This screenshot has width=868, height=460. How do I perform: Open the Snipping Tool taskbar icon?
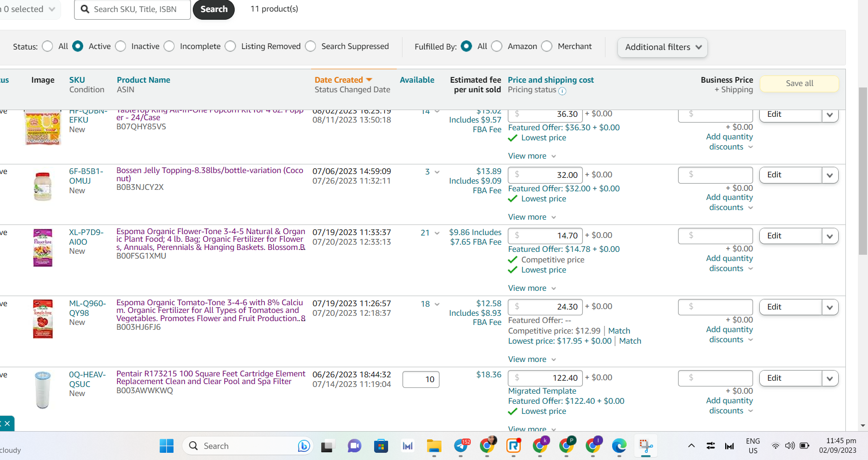coord(645,446)
